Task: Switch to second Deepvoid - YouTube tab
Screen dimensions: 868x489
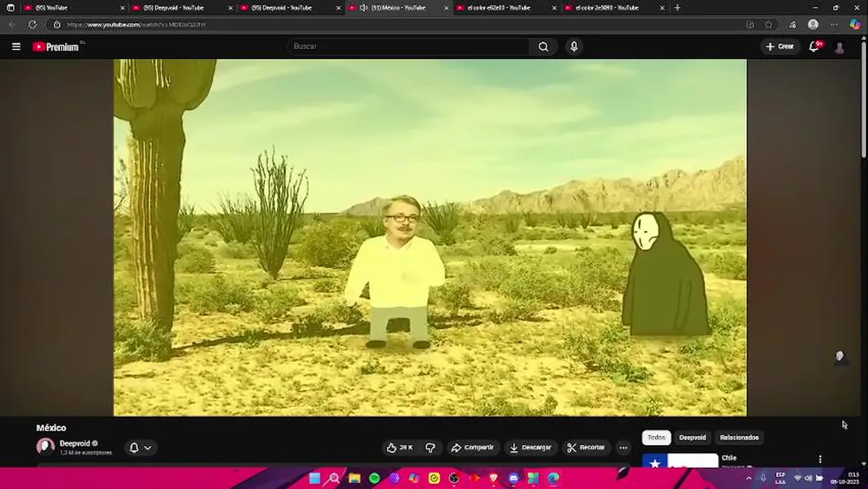Action: pyautogui.click(x=291, y=8)
